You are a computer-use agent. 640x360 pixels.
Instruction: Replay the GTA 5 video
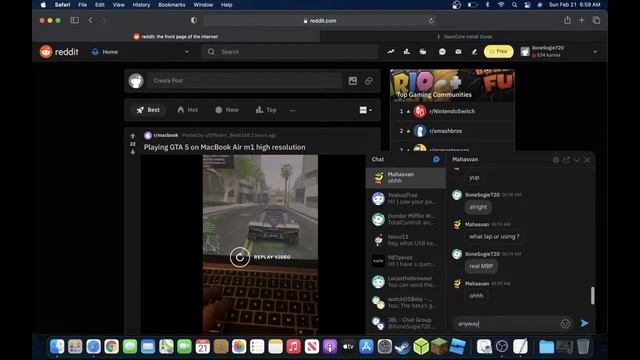pos(240,257)
